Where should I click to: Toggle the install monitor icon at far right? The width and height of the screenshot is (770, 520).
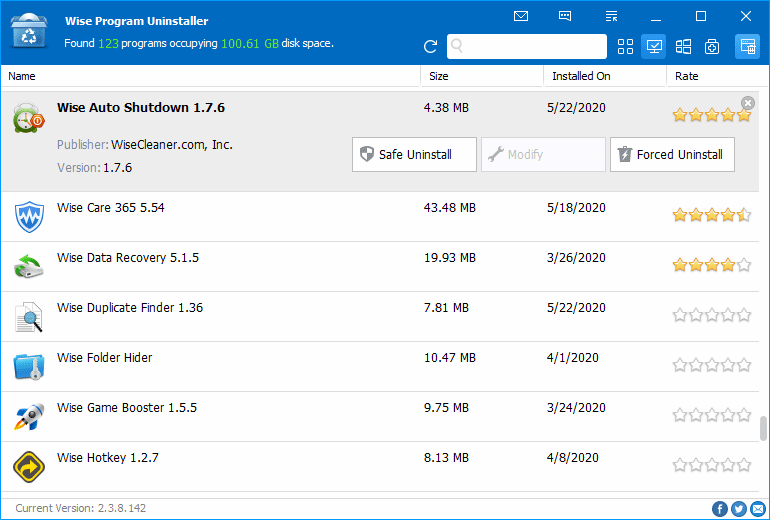(747, 47)
